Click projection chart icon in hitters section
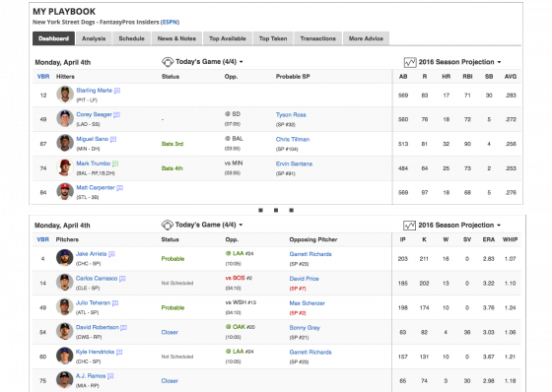The height and width of the screenshot is (392, 552). pyautogui.click(x=410, y=62)
